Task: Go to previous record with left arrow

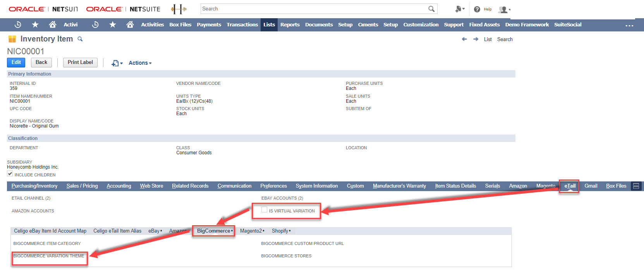Action: click(464, 39)
